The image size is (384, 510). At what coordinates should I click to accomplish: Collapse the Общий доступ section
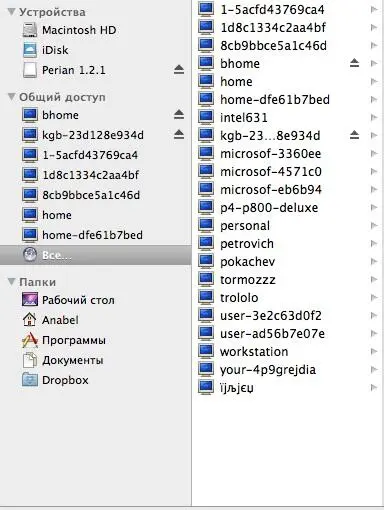pos(11,97)
